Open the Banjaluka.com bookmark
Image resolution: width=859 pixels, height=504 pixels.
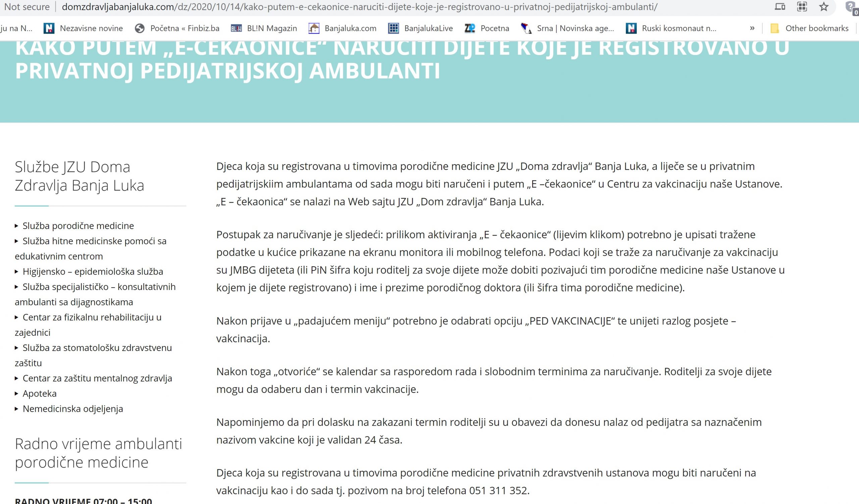(342, 28)
